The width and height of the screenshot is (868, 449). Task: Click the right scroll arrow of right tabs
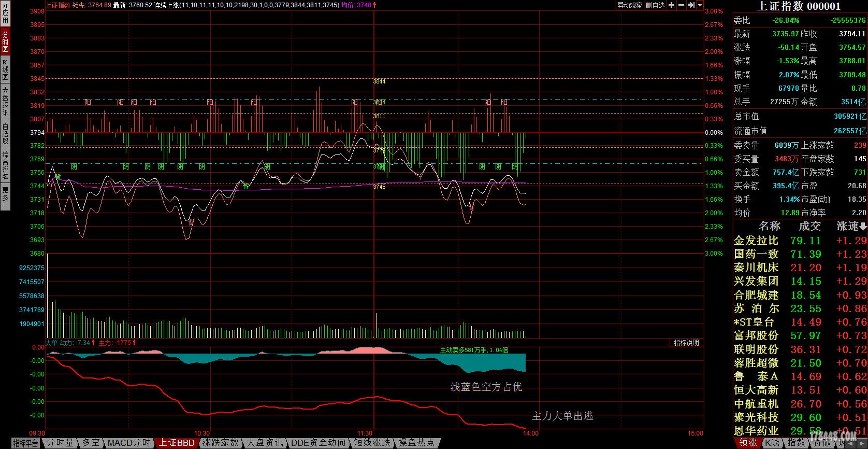pos(862,443)
